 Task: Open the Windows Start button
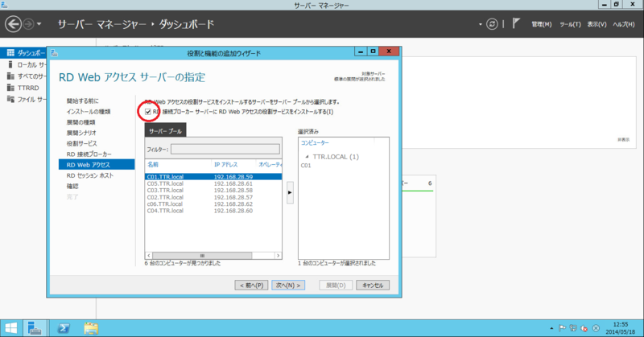[x=11, y=328]
